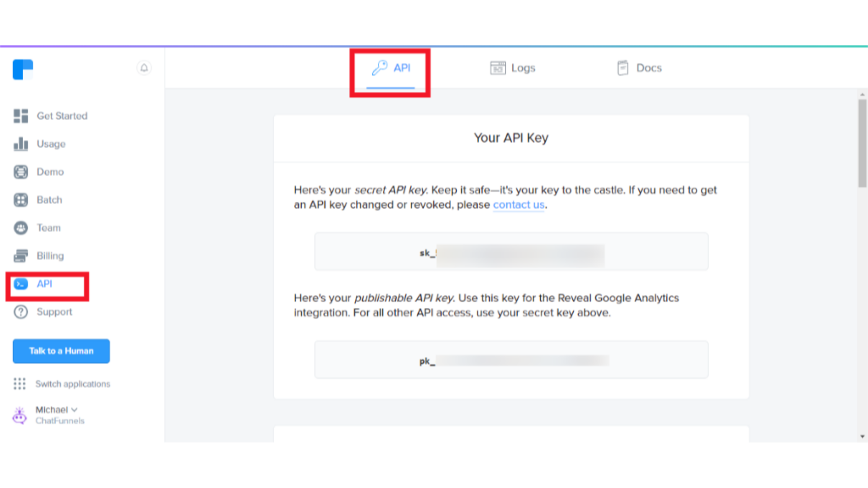
Task: Expand the Switch applications menu
Action: point(62,384)
